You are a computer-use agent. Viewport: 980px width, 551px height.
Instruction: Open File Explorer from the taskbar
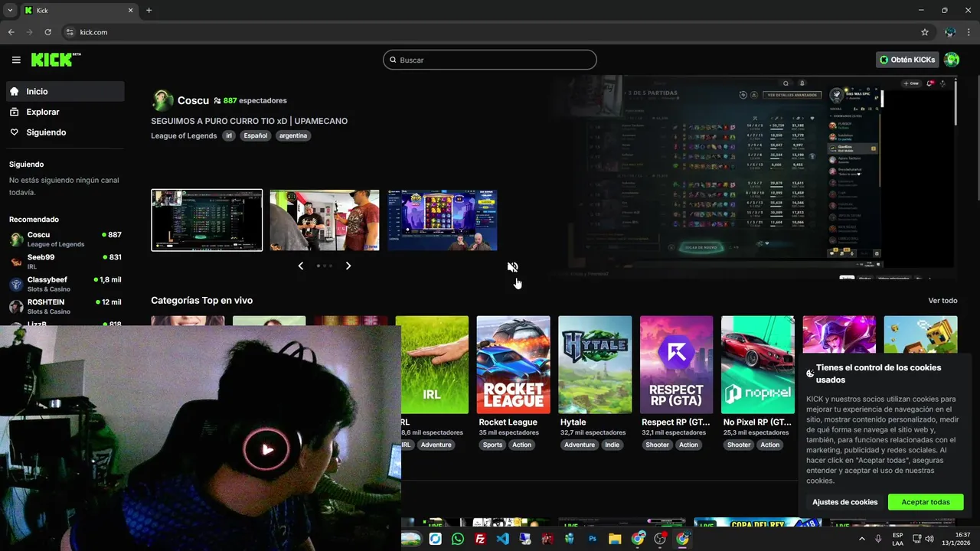[615, 539]
